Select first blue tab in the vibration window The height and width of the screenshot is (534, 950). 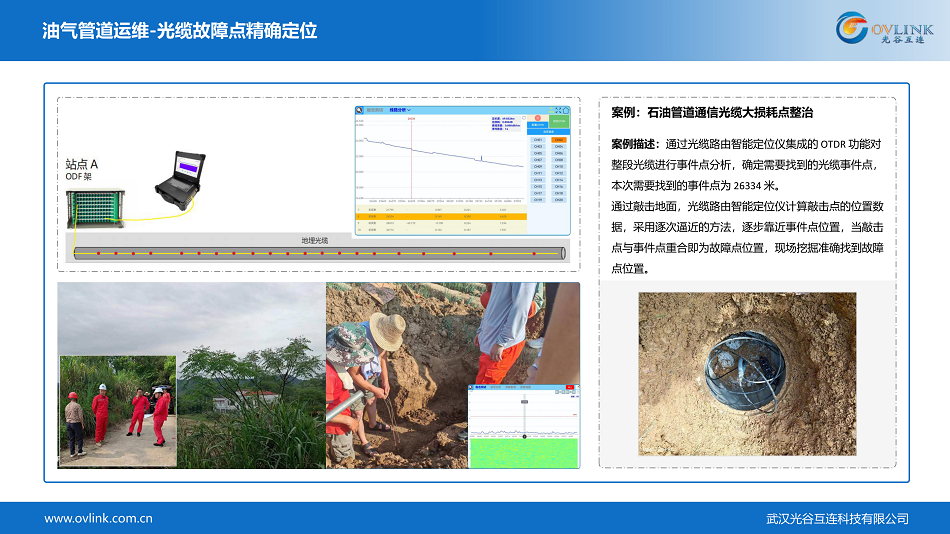481,387
